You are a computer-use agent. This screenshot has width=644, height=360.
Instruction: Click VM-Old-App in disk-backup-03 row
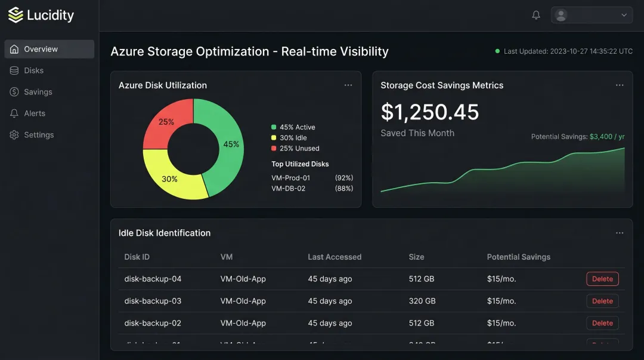pos(243,301)
